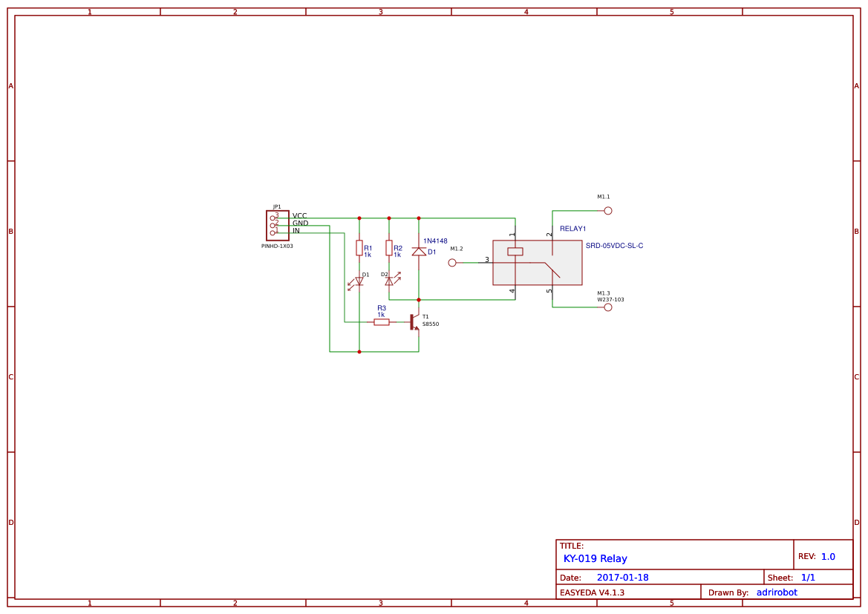Select the R2 resistor symbol
The height and width of the screenshot is (614, 868).
tap(389, 248)
